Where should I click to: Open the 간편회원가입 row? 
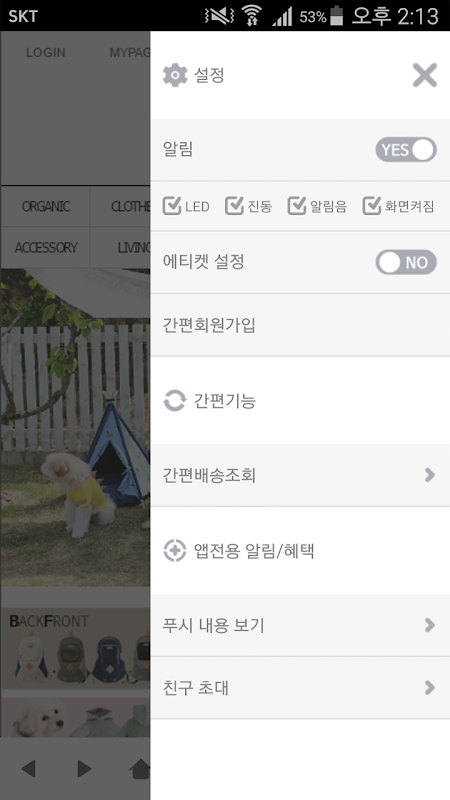coord(300,325)
